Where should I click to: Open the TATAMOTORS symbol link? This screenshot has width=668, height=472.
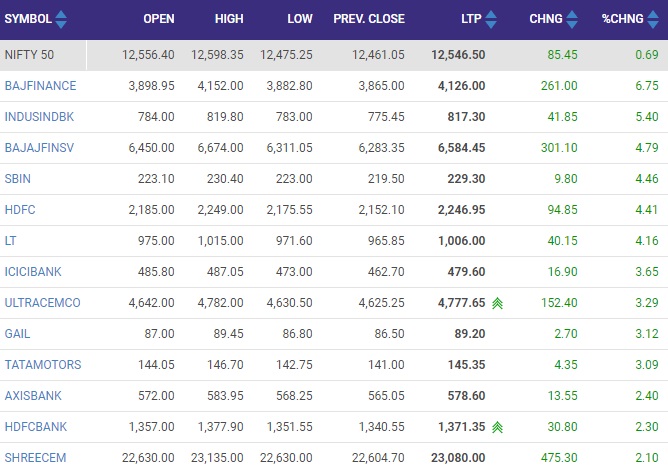pos(43,365)
